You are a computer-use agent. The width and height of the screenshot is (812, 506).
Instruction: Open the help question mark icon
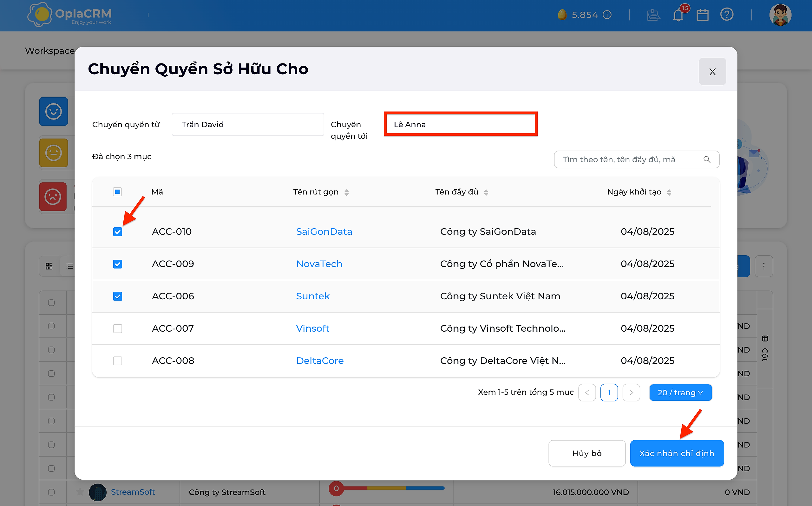(x=727, y=15)
